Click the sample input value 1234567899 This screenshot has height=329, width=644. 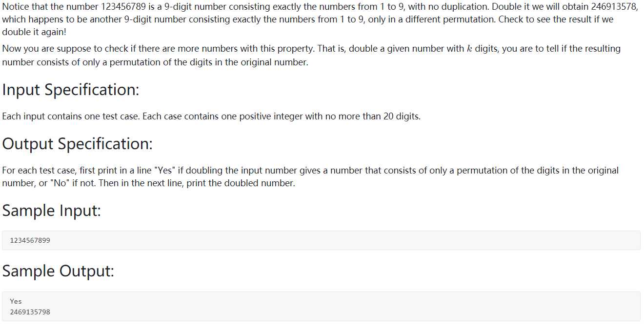[30, 240]
